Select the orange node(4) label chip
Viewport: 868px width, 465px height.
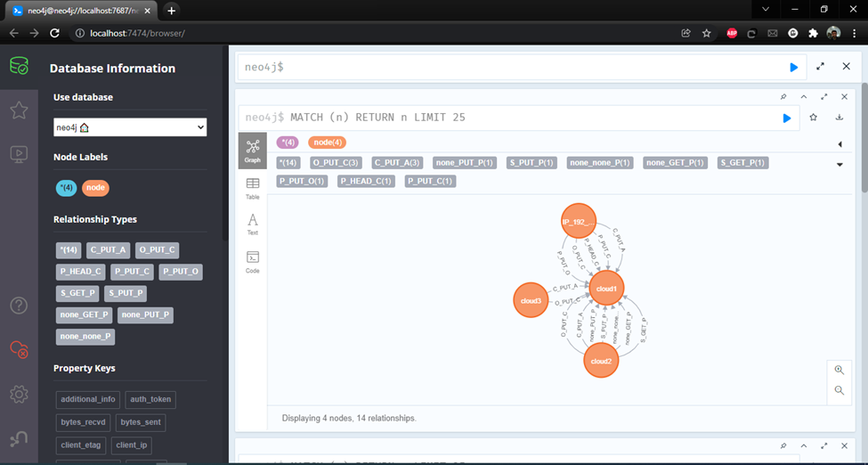327,143
